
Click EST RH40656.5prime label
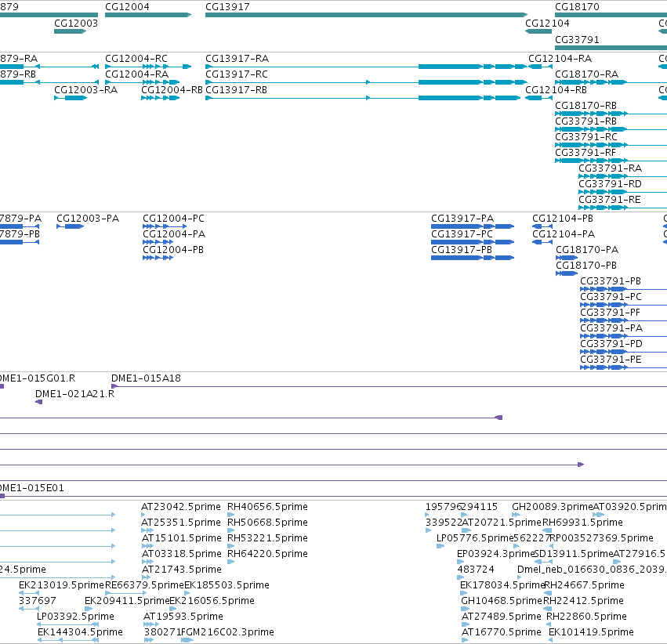point(267,507)
